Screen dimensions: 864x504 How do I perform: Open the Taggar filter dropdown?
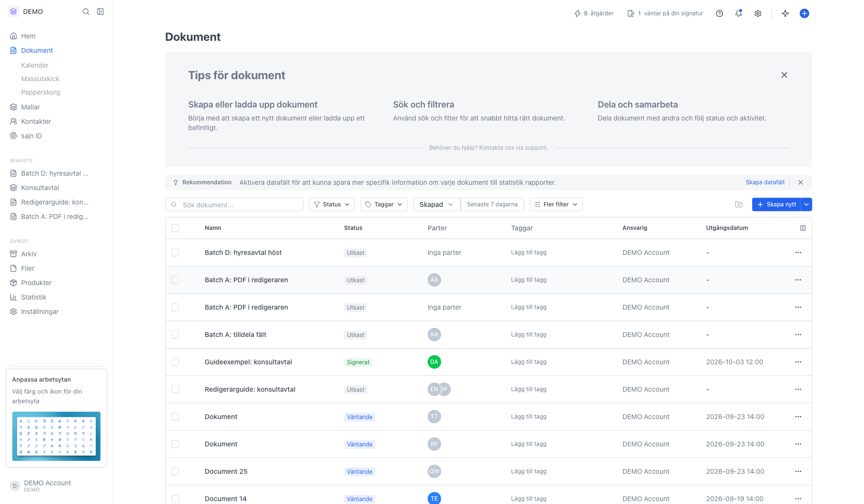tap(384, 204)
